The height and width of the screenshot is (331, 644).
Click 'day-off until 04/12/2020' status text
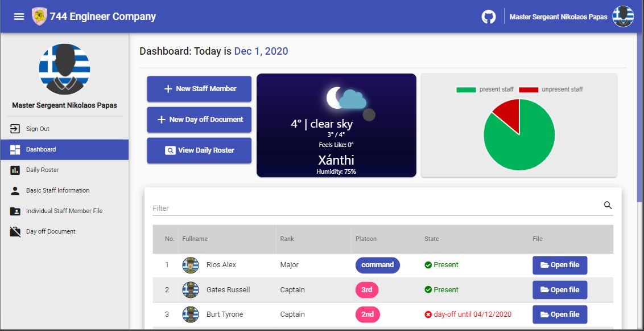(x=472, y=314)
